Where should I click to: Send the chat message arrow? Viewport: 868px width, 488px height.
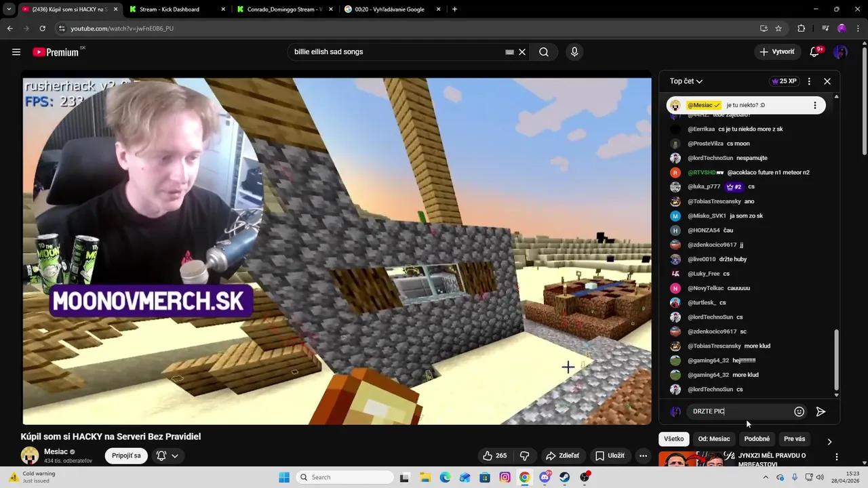pos(821,411)
